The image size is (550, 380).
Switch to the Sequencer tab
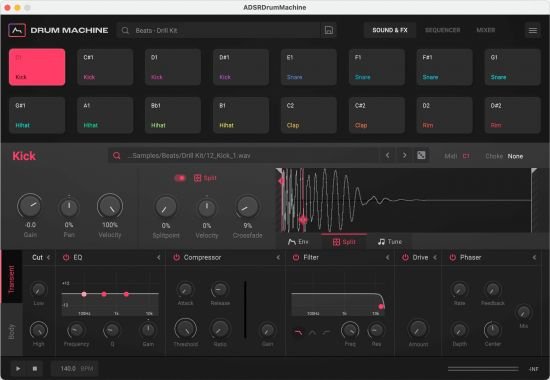(443, 30)
